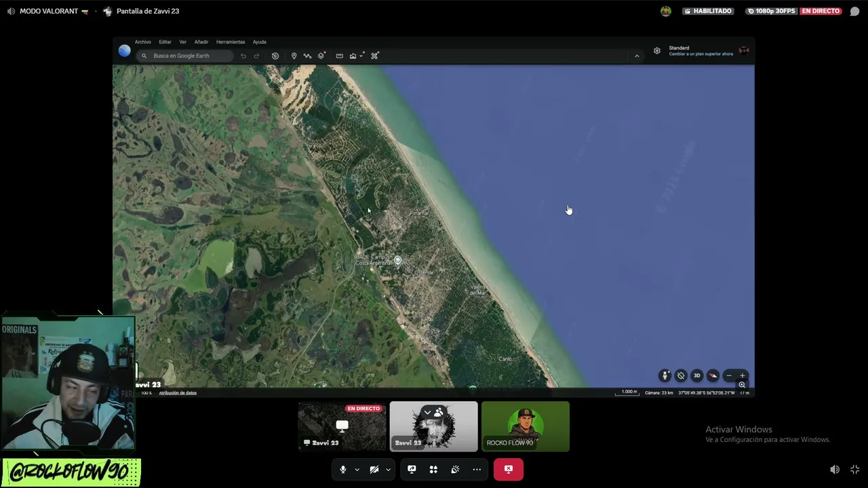
Task: Click the voice channel speaker icon
Action: [x=11, y=12]
